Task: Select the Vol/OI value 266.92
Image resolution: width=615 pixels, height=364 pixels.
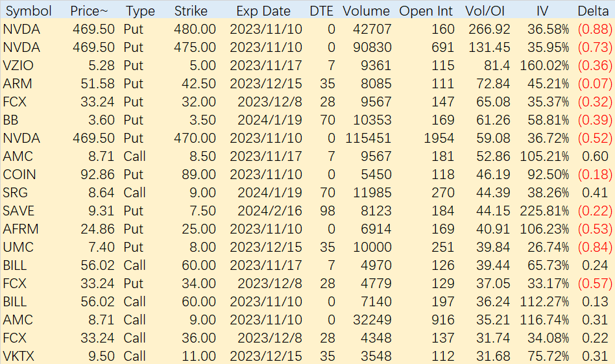Action: coord(489,29)
